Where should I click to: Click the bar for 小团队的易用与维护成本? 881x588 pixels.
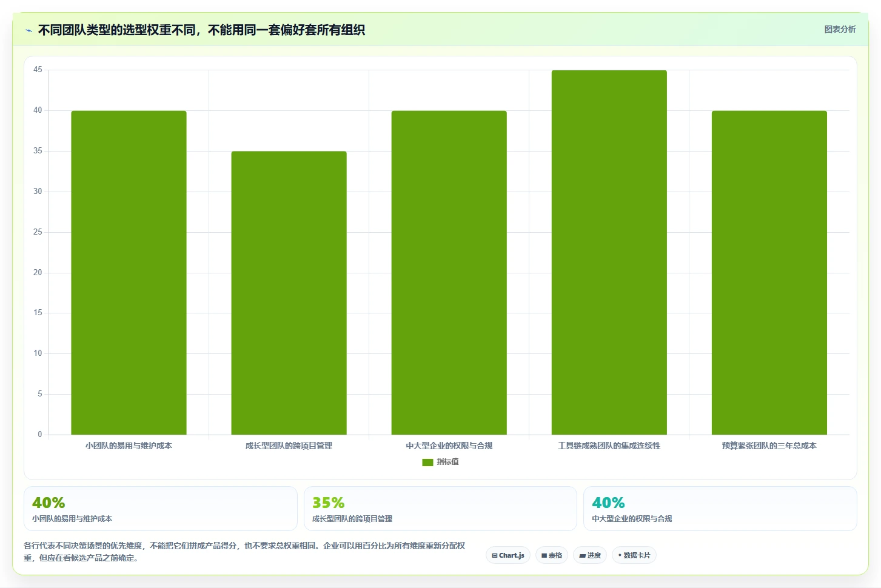pyautogui.click(x=129, y=272)
